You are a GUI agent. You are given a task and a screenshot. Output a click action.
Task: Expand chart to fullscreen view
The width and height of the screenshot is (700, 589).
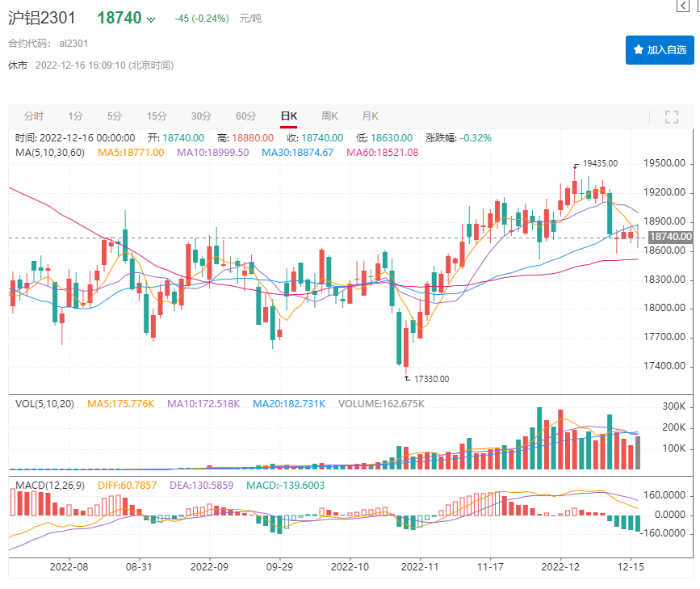(x=671, y=116)
